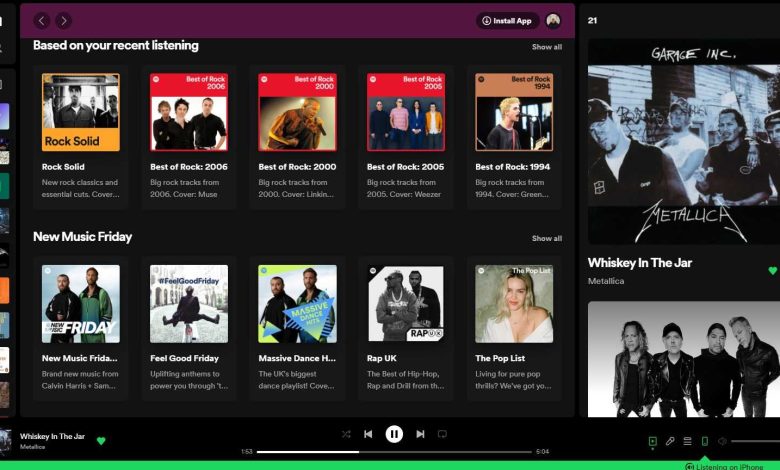Show all for Based on your recent listening
780x470 pixels.
click(x=546, y=47)
